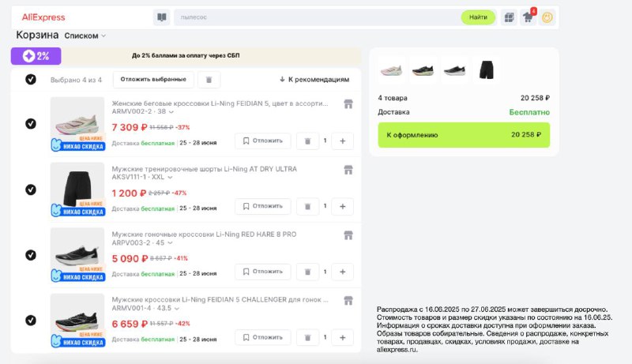Screen dimensions: 632x364
Task: Expand ARMV001-4 · 43.5 variant dropdown
Action: (x=145, y=309)
